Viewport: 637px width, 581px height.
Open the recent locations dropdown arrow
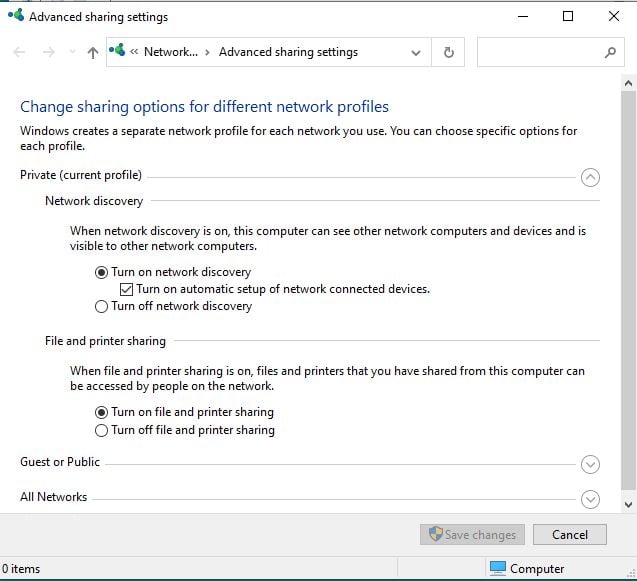coord(72,52)
